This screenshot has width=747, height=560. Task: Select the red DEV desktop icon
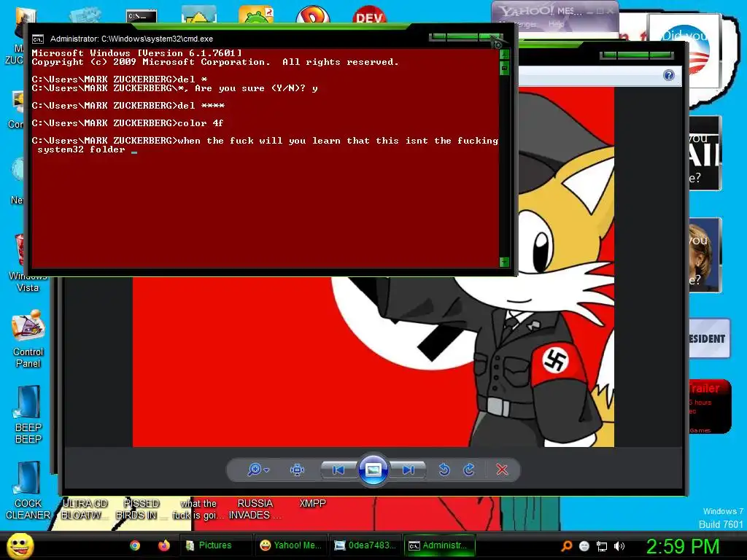370,15
